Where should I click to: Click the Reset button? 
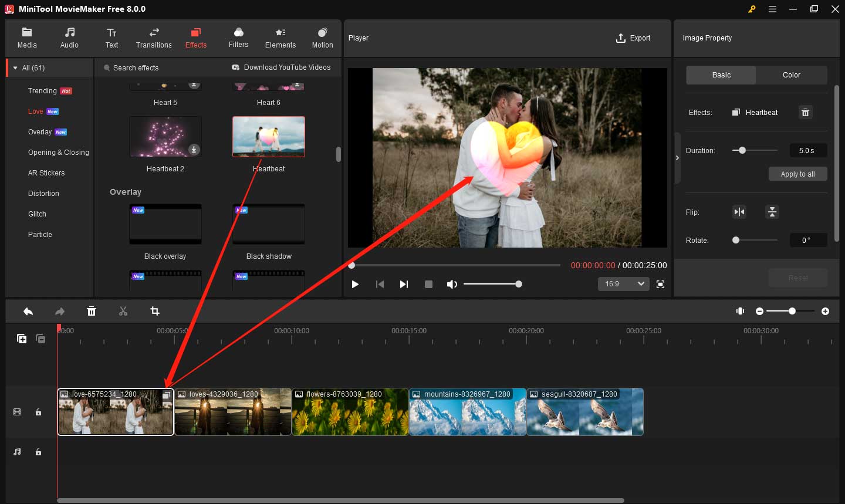coord(798,278)
